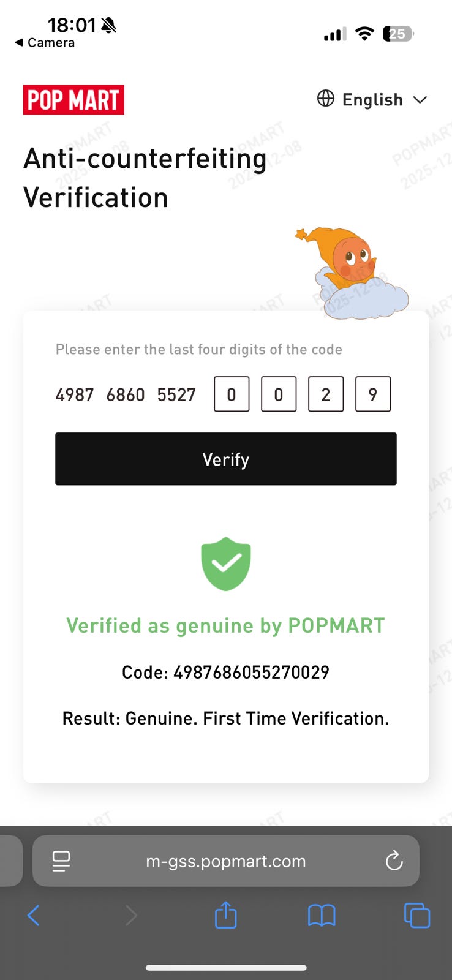
Task: Select the fourth digit box containing 9
Action: pos(373,394)
